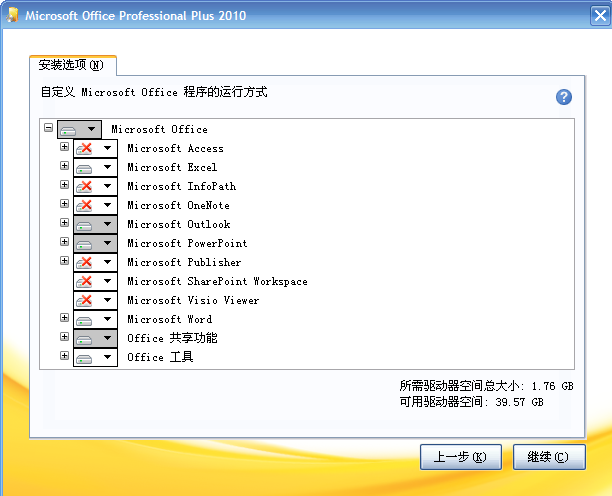Viewport: 612px width, 496px height.
Task: Select Microsoft Visio Viewer label
Action: tap(193, 300)
